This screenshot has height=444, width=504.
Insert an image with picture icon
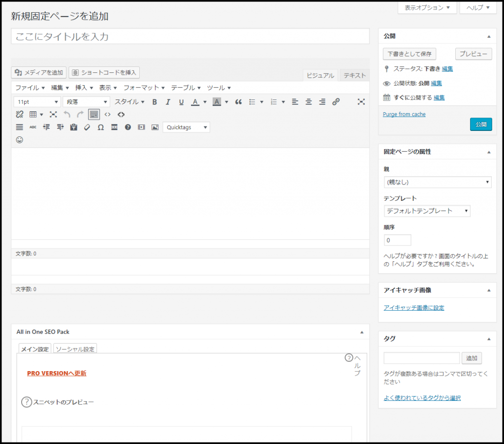click(155, 127)
